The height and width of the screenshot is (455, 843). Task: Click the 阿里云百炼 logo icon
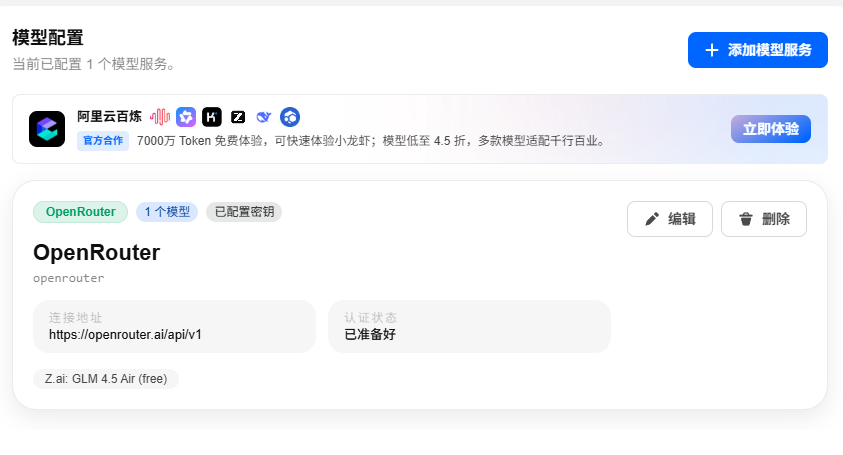(47, 129)
